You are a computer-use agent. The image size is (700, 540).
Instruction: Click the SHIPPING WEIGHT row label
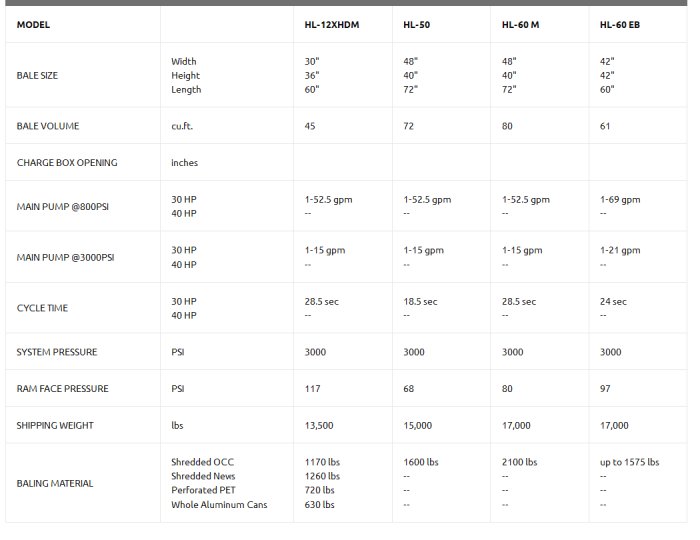coord(55,425)
